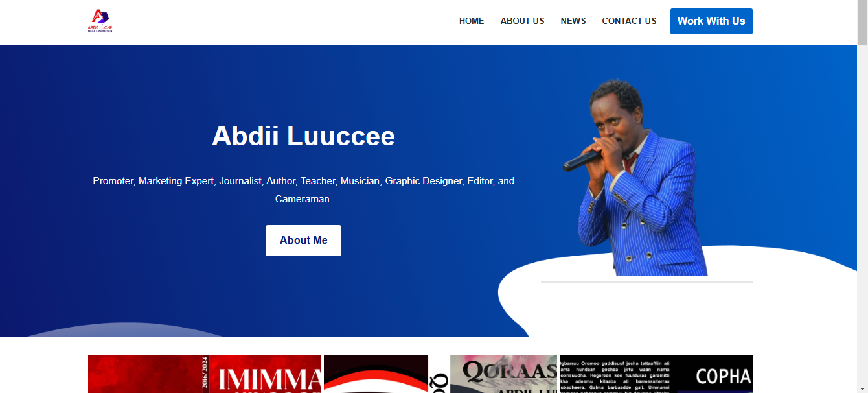The height and width of the screenshot is (393, 868).
Task: Click the Work With Us button
Action: pyautogui.click(x=711, y=21)
